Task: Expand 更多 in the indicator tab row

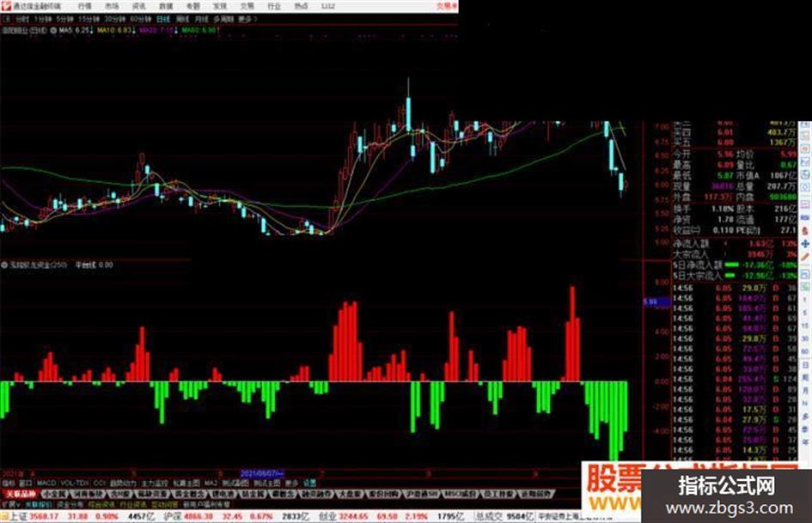Action: point(291,483)
